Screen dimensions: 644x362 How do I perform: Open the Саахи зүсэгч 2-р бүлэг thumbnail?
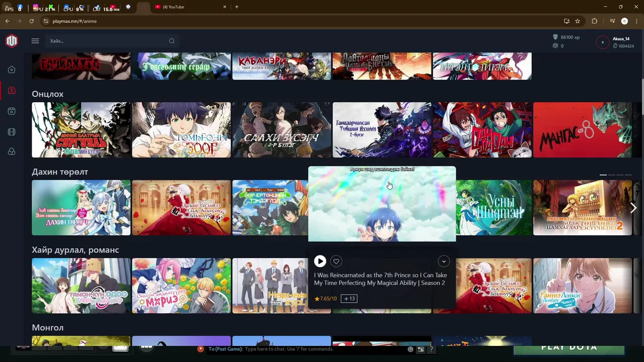[x=282, y=130]
